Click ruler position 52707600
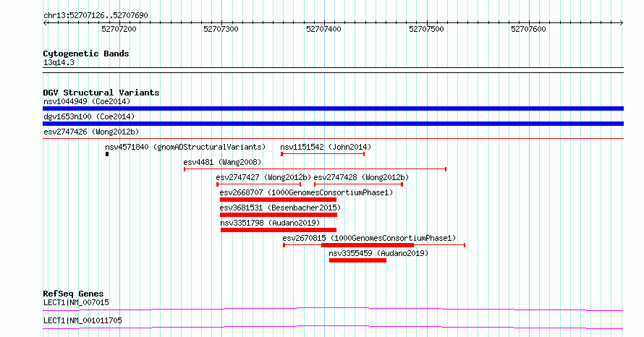This screenshot has height=337, width=644. click(x=529, y=29)
